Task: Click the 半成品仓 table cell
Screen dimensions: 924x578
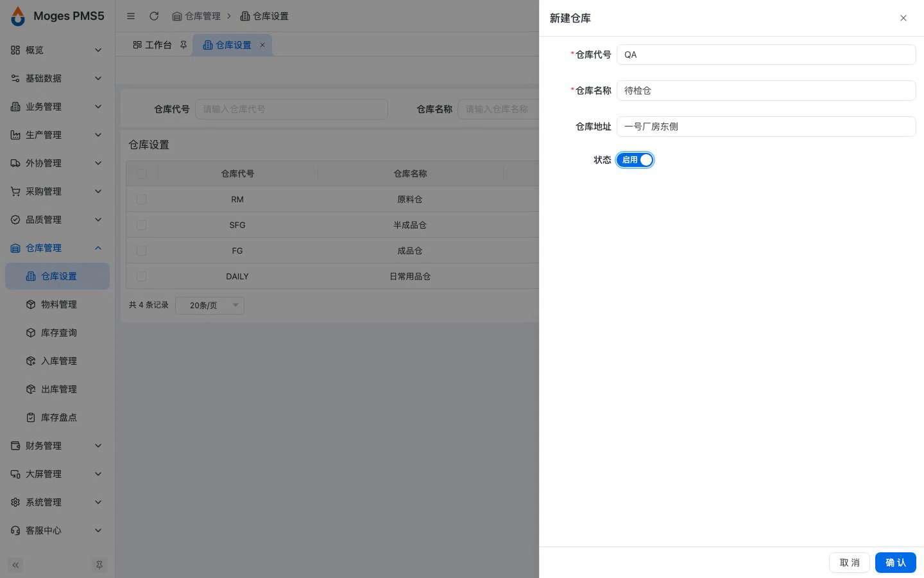Action: [x=410, y=225]
